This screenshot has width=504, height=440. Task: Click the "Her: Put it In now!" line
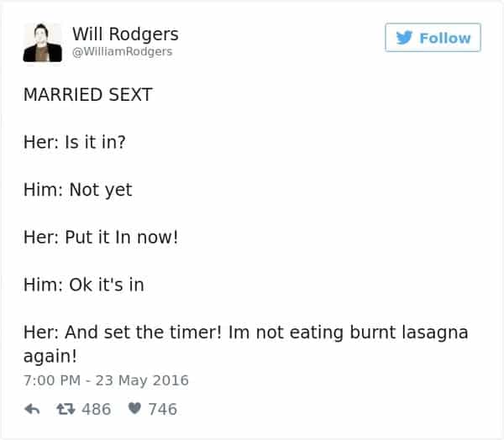(100, 237)
